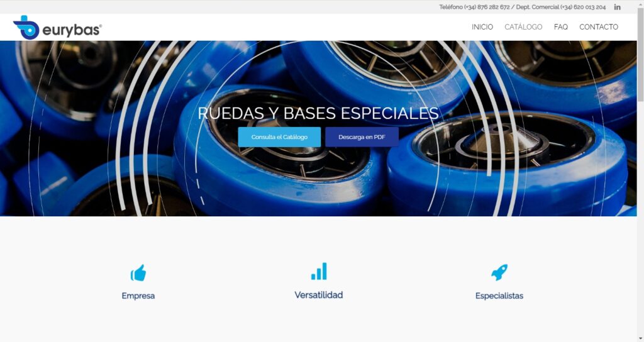
Task: Open the Especialistas heading link
Action: coord(499,295)
